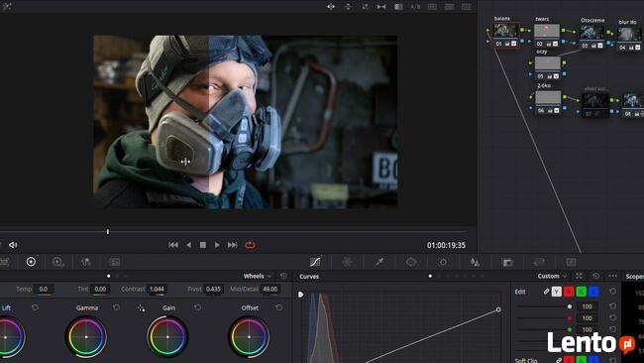Viewport: 644px width, 363px height.
Task: Open the Custom curves mode dropdown
Action: [553, 276]
